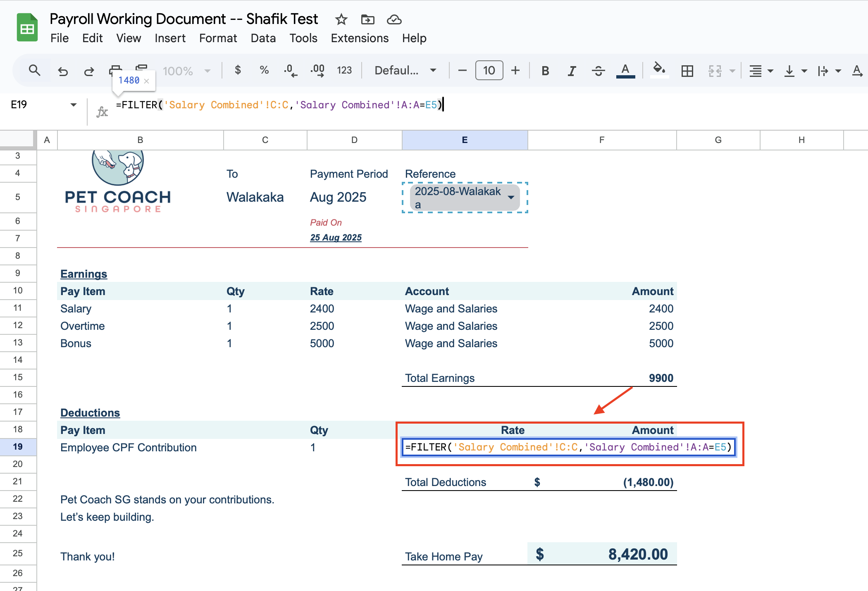868x591 pixels.
Task: Toggle strikethrough formatting
Action: pyautogui.click(x=598, y=71)
